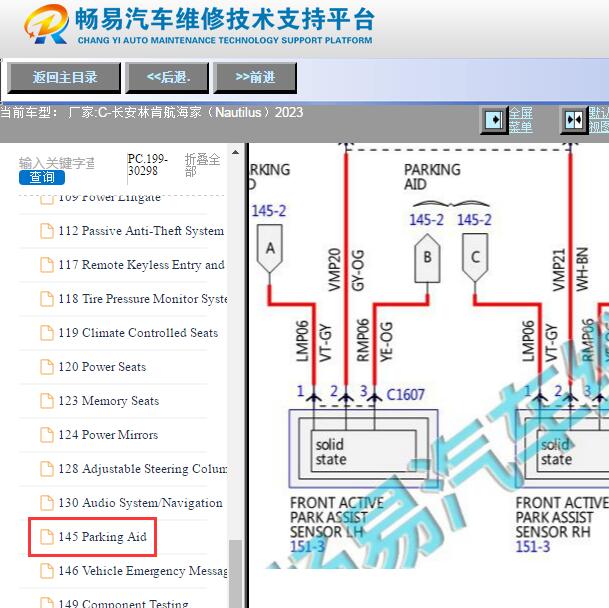Open 全屏菜单 text link

tap(521, 120)
